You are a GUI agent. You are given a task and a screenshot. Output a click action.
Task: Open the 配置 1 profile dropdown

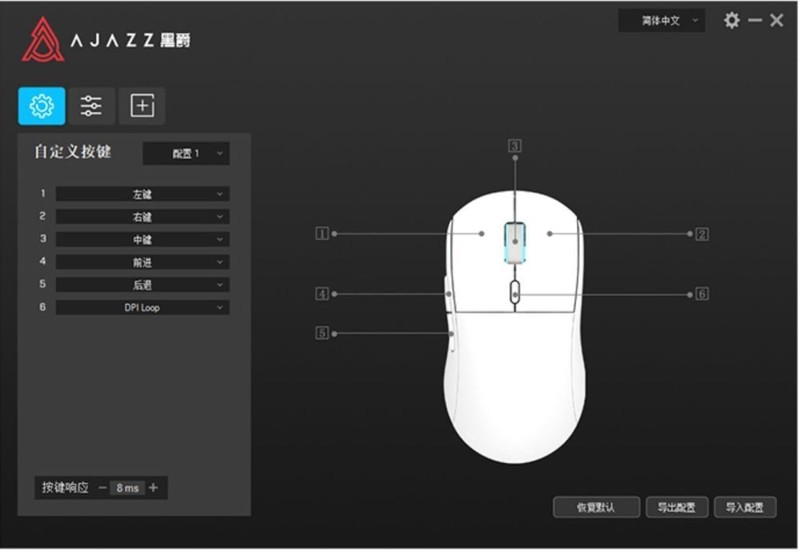pyautogui.click(x=186, y=154)
